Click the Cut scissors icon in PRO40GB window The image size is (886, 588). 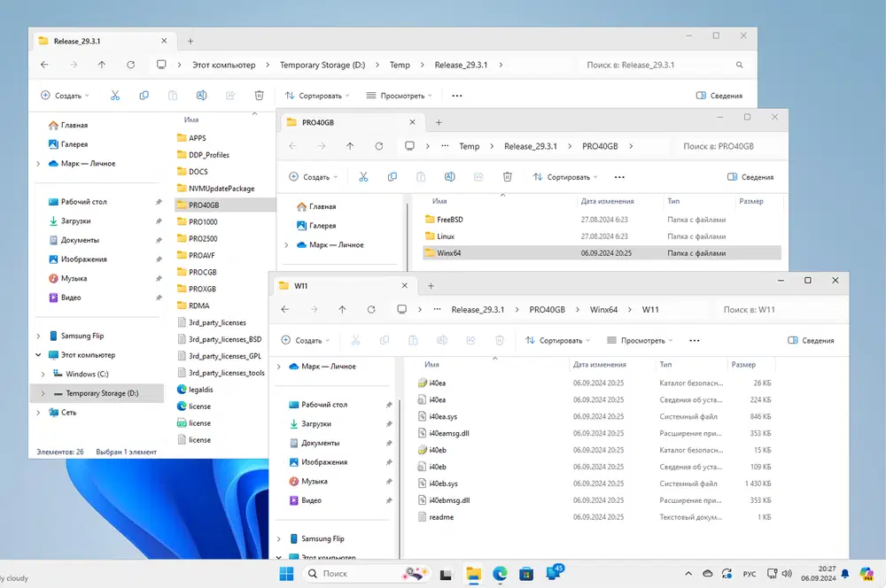(x=363, y=177)
